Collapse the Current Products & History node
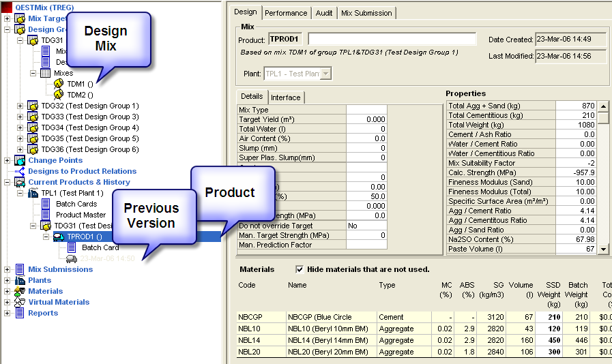Image resolution: width=612 pixels, height=364 pixels. [x=8, y=182]
